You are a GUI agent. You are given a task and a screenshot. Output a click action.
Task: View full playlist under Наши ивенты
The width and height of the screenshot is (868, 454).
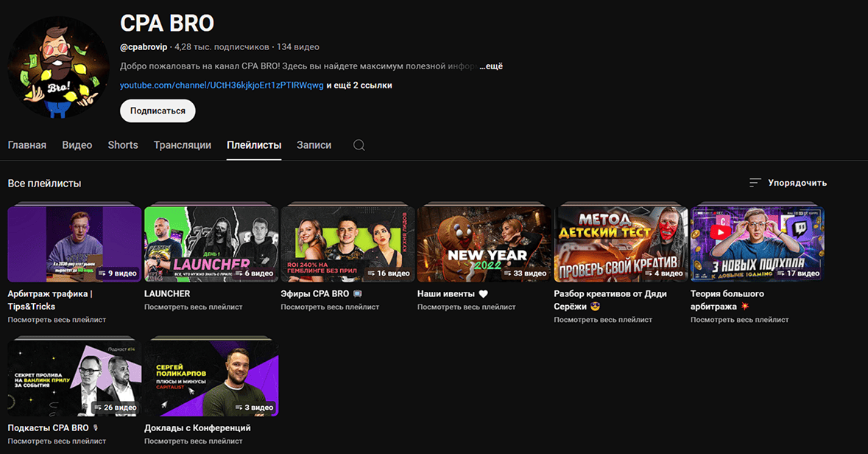tap(467, 307)
